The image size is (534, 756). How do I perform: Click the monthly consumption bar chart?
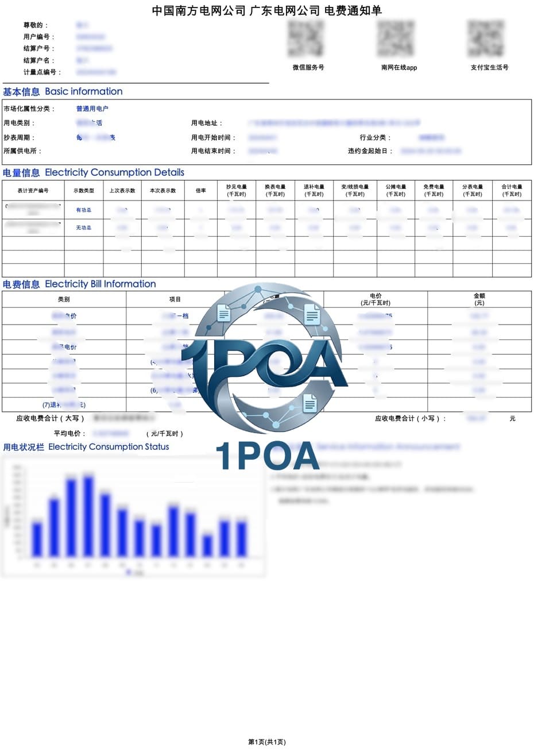134,516
